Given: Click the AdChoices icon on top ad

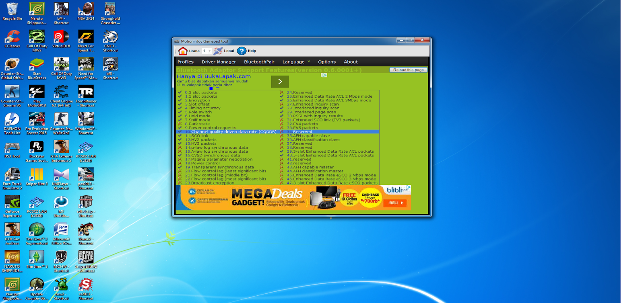Looking at the screenshot, I should point(324,75).
